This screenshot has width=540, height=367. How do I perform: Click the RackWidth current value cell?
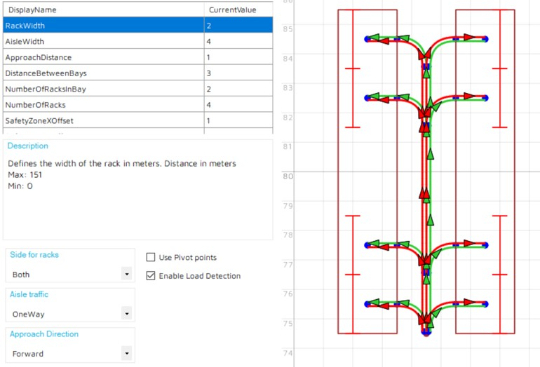point(238,25)
